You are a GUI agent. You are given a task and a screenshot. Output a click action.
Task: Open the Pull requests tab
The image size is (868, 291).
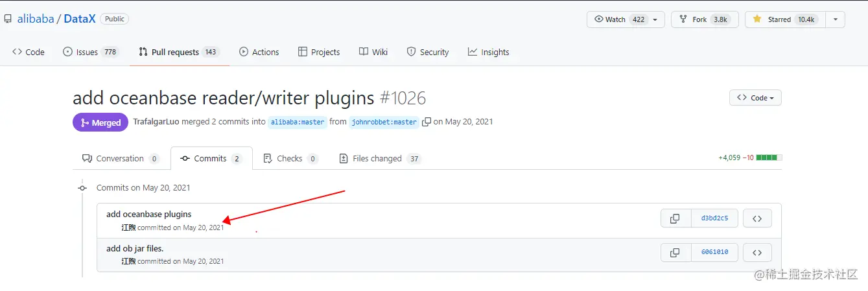[179, 52]
